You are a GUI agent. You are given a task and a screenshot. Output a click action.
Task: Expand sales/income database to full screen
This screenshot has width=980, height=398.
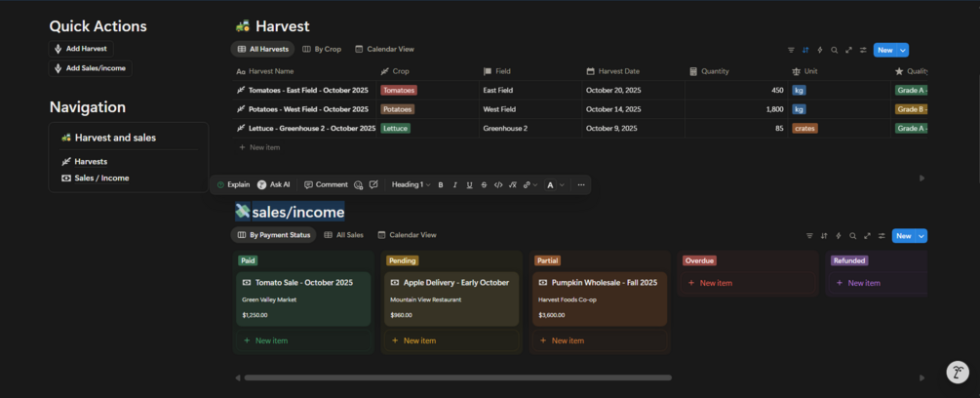click(x=868, y=235)
